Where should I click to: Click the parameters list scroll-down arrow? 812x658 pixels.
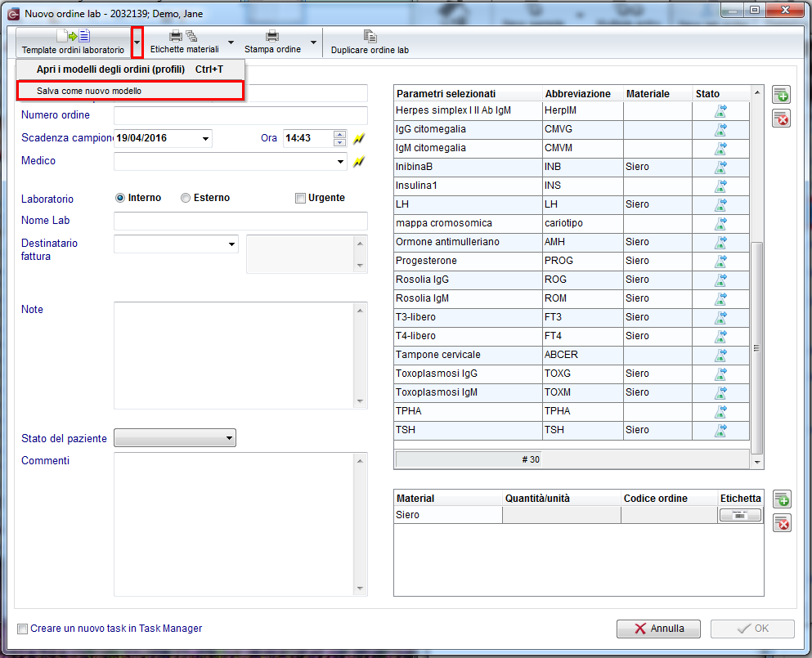(757, 463)
